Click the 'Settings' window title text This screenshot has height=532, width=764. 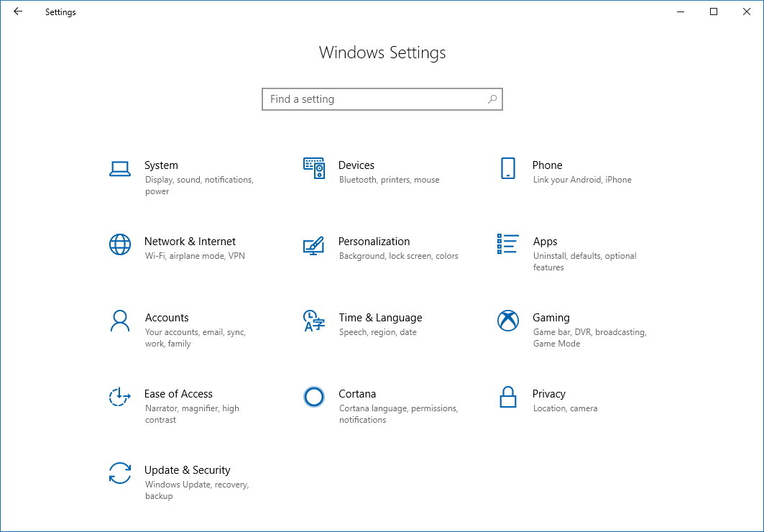click(x=60, y=12)
